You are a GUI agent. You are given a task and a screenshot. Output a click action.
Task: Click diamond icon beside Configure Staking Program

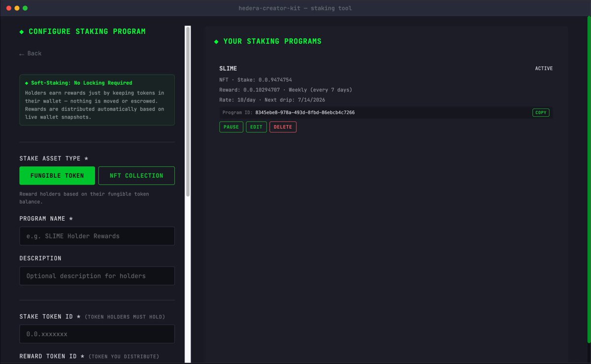(x=22, y=32)
